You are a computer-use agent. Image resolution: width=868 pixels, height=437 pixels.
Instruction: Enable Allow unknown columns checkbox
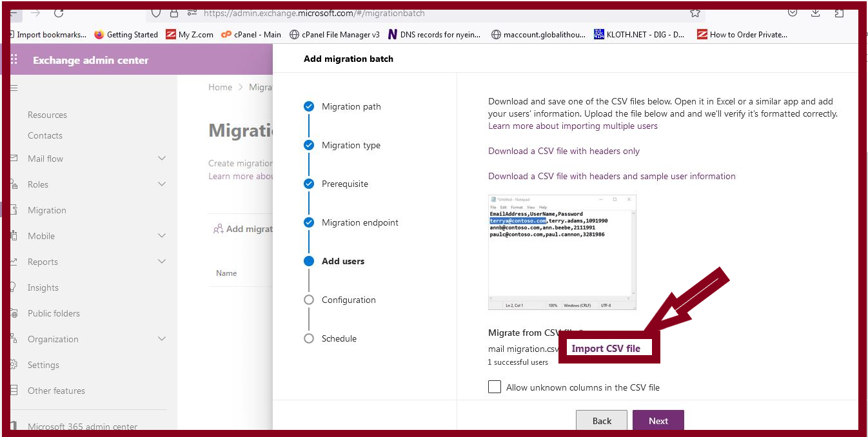[495, 387]
